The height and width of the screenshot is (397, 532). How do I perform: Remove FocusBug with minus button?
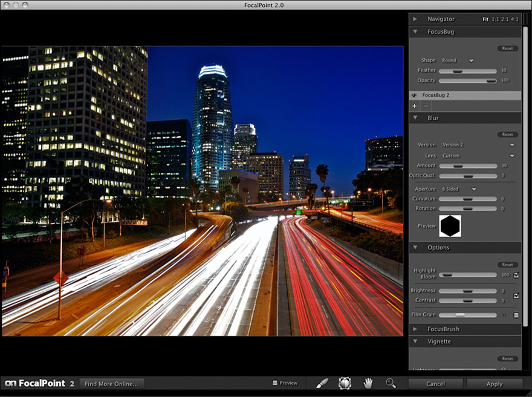[x=426, y=106]
